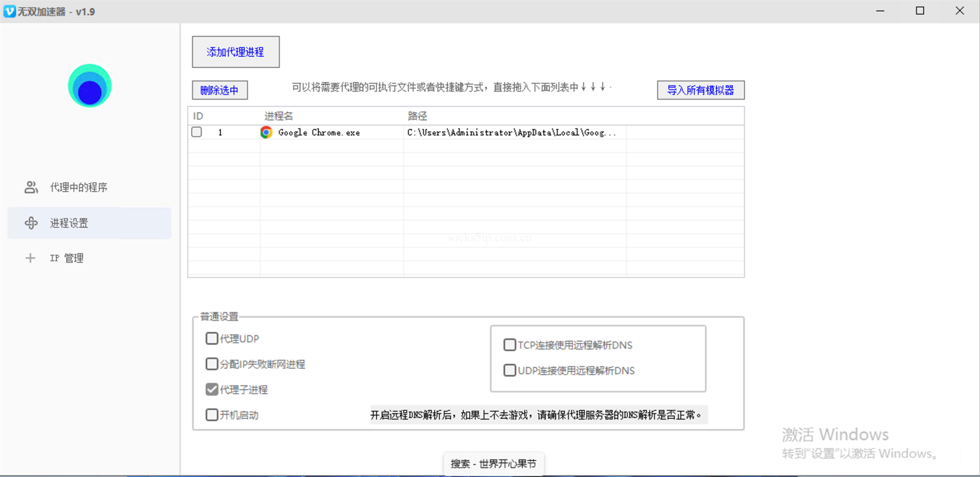Uncheck the 代理子进程 checkbox

click(x=212, y=389)
